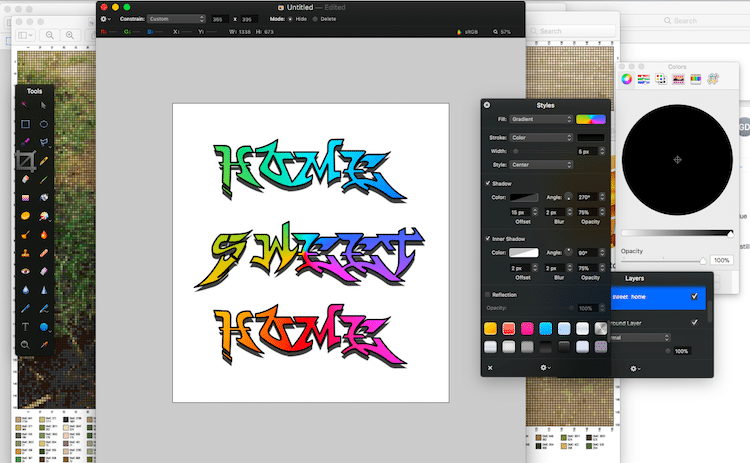Select the Delete mode radio button
The image size is (750, 463).
(x=316, y=18)
